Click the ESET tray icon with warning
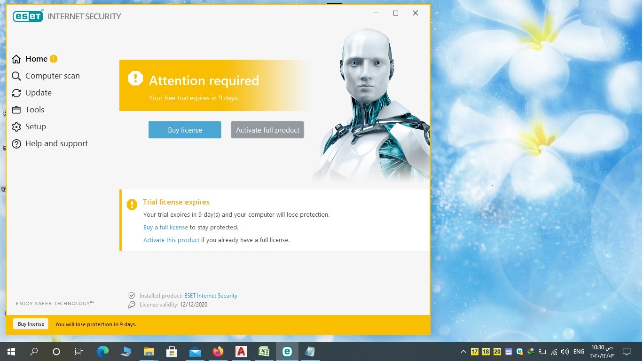 coord(519,352)
